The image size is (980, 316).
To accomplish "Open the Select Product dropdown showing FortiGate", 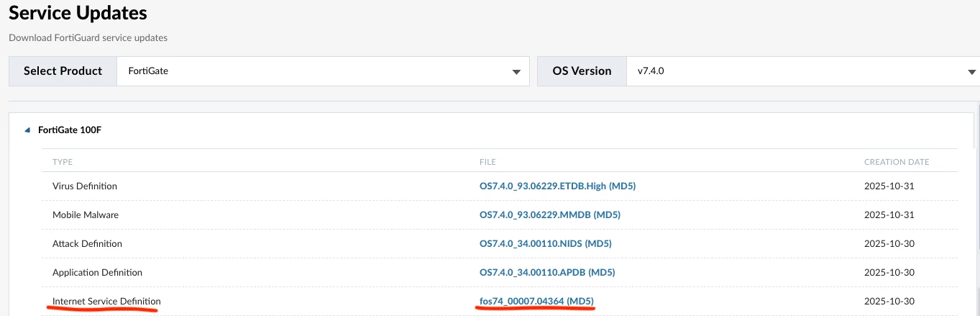I will pos(323,71).
